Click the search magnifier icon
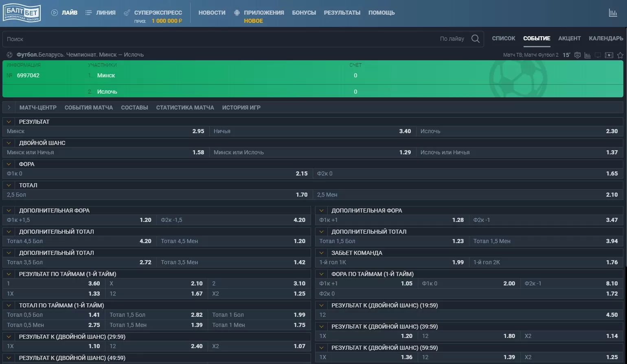Screen dimensions: 627x364 pyautogui.click(x=475, y=39)
